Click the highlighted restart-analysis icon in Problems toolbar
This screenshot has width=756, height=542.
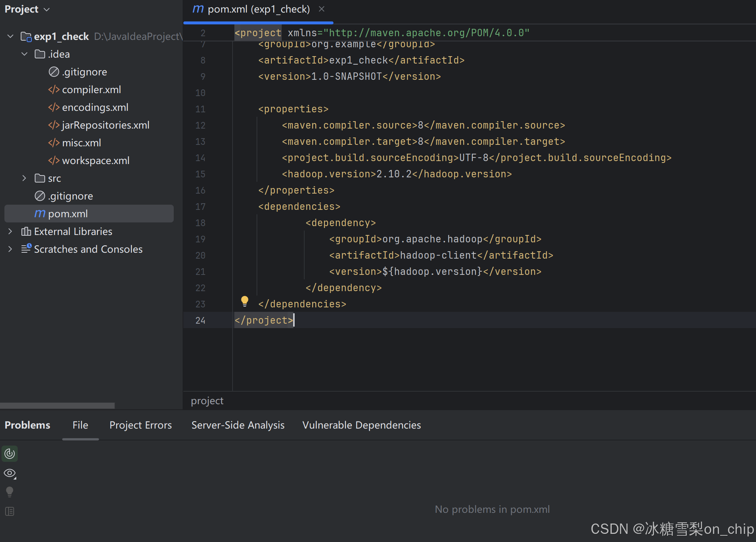(10, 454)
